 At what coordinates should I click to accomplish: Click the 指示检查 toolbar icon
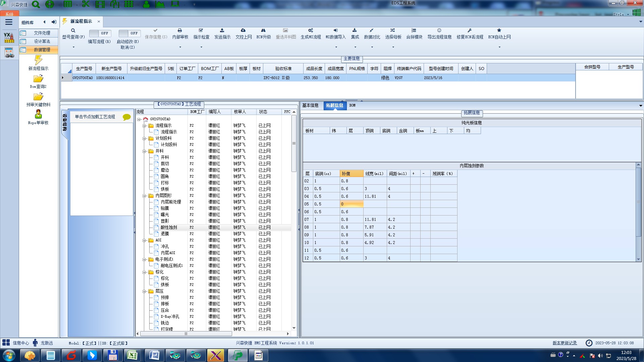[201, 31]
